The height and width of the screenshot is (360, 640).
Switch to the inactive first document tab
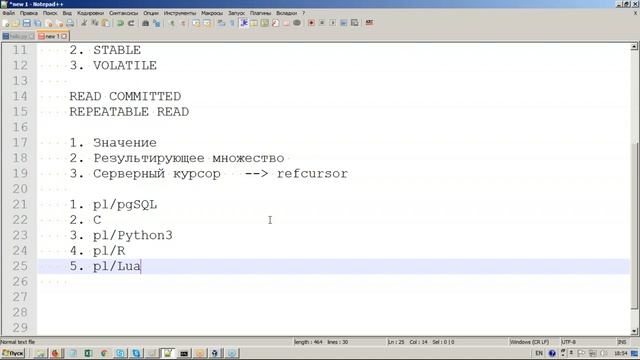click(18, 36)
